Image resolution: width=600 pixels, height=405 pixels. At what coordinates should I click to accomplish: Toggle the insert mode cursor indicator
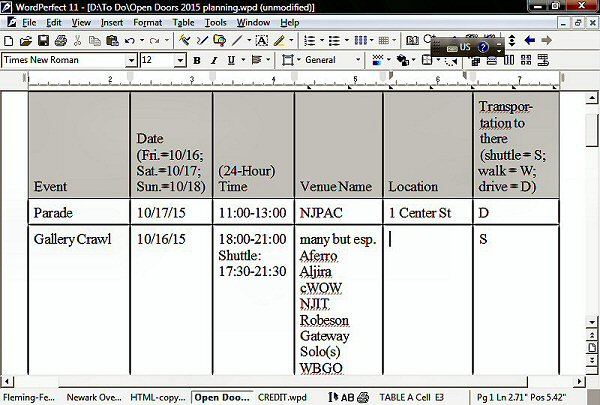333,397
